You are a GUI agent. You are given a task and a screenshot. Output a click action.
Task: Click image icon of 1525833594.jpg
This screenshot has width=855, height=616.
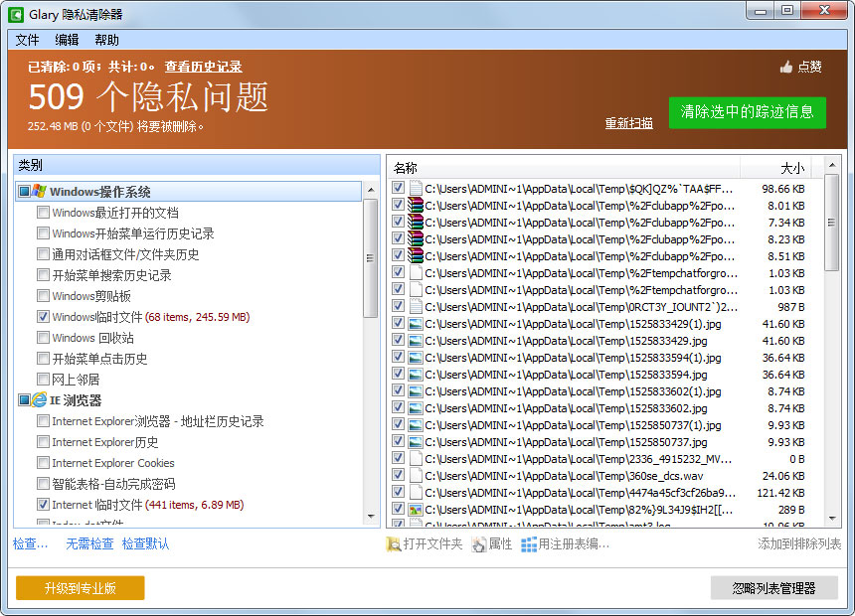coord(416,375)
